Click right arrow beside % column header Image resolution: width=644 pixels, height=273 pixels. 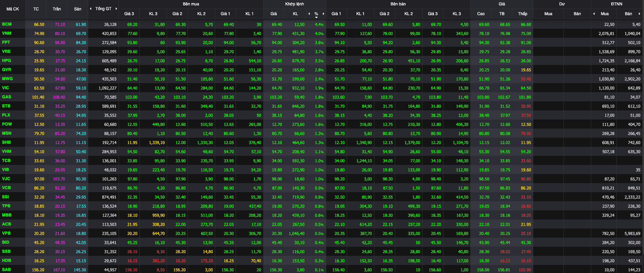[324, 14]
